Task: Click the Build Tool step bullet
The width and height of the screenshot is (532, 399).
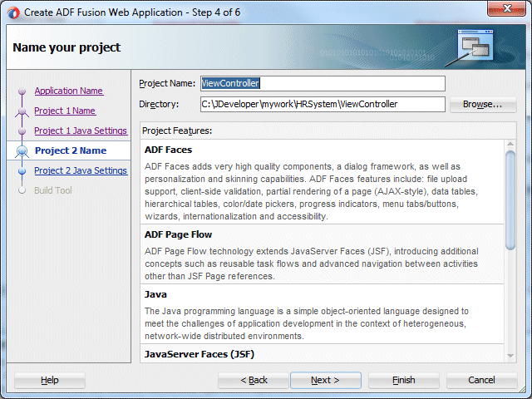Action: pos(22,190)
